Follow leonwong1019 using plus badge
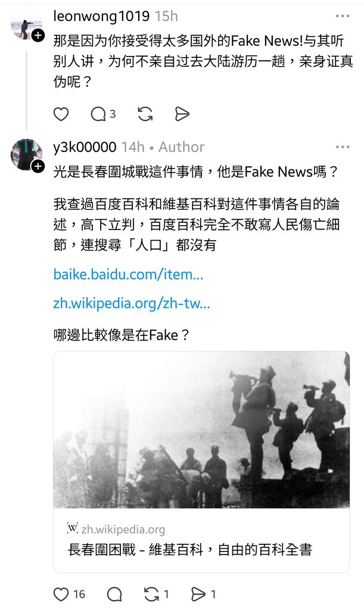The height and width of the screenshot is (610, 364). coord(38,35)
